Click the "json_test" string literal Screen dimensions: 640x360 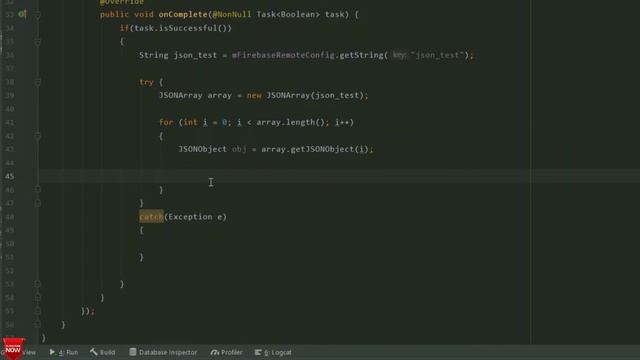[x=438, y=55]
